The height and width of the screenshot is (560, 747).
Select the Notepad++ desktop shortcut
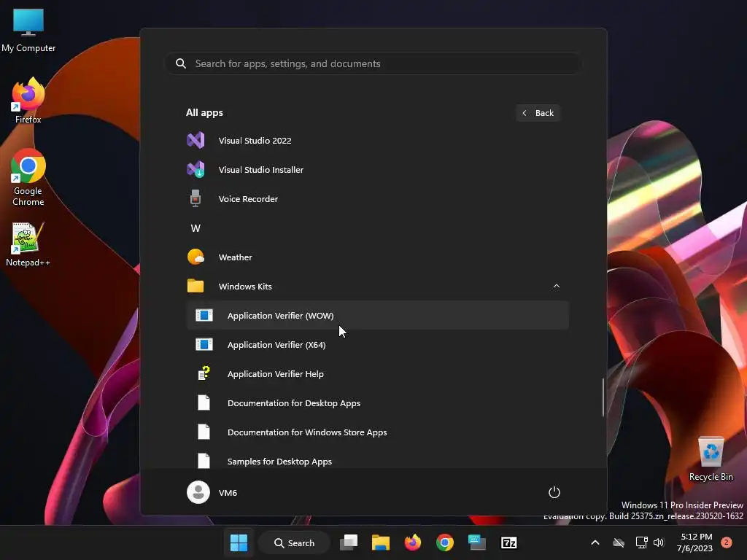click(x=28, y=244)
